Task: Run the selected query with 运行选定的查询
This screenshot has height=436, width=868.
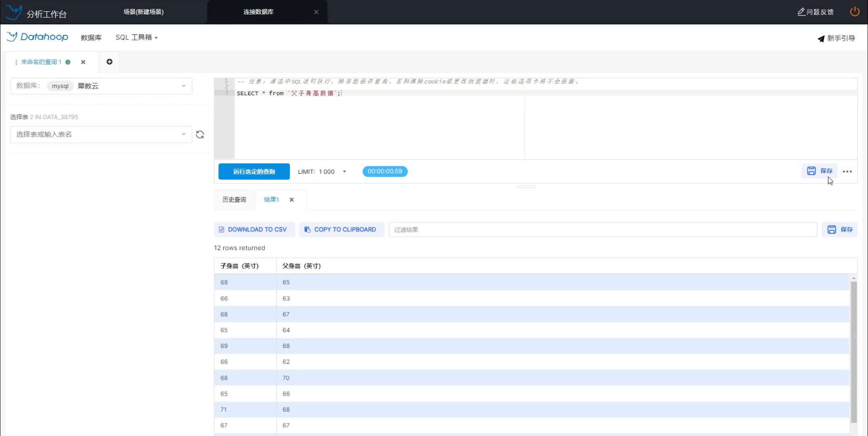Action: click(x=254, y=172)
